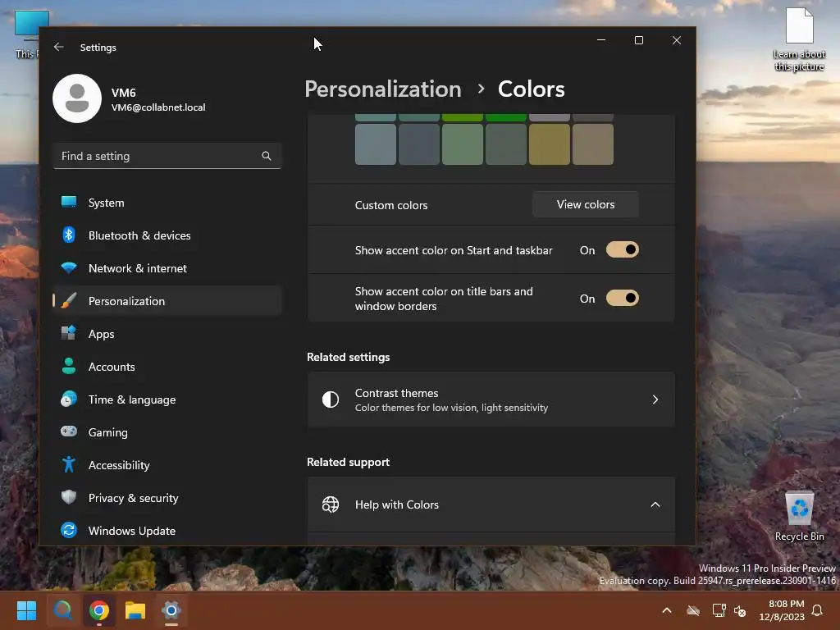Click the network display tray icon

[x=719, y=610]
